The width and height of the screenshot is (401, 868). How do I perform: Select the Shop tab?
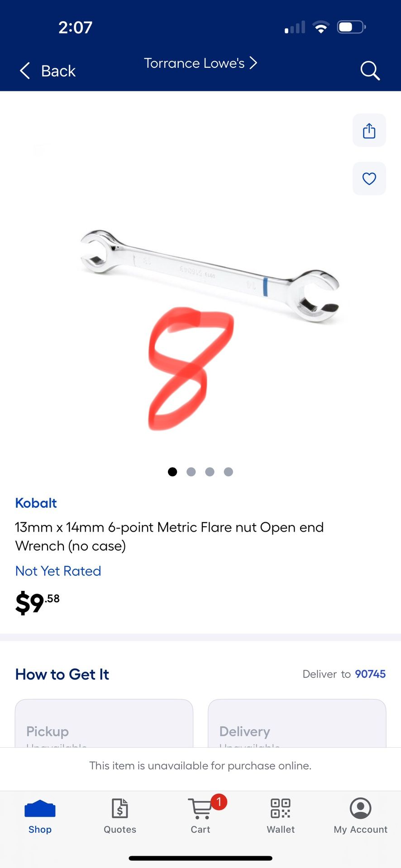pyautogui.click(x=40, y=815)
